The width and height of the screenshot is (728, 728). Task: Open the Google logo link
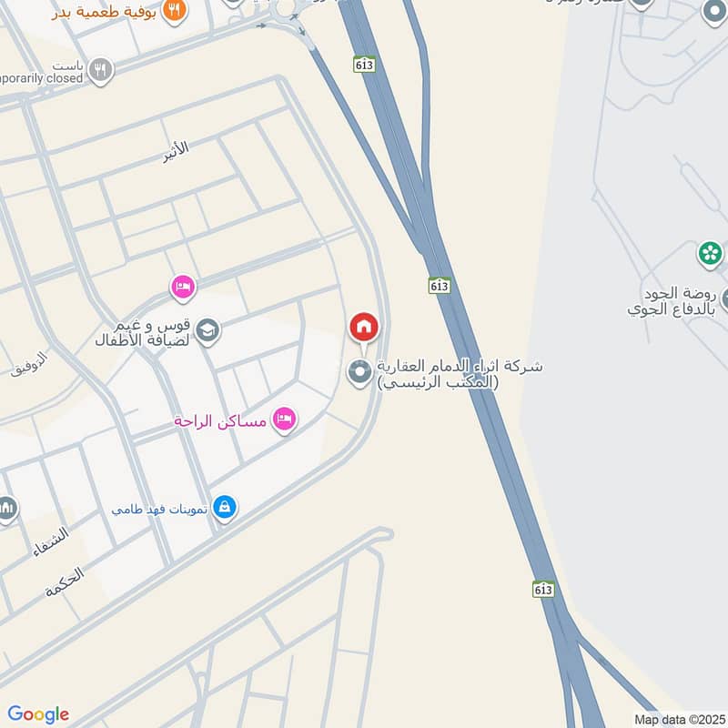coord(38,714)
